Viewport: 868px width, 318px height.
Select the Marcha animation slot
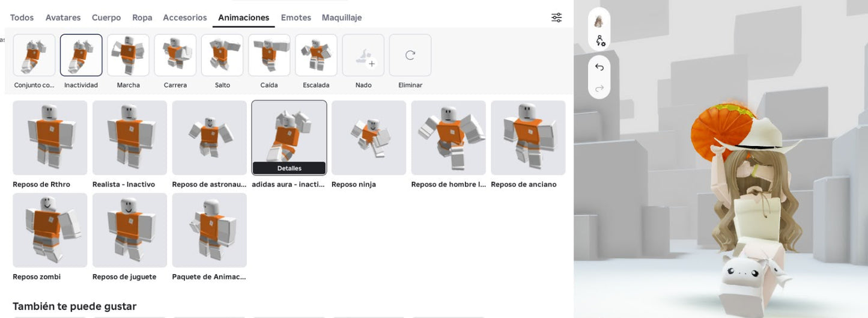[x=128, y=55]
